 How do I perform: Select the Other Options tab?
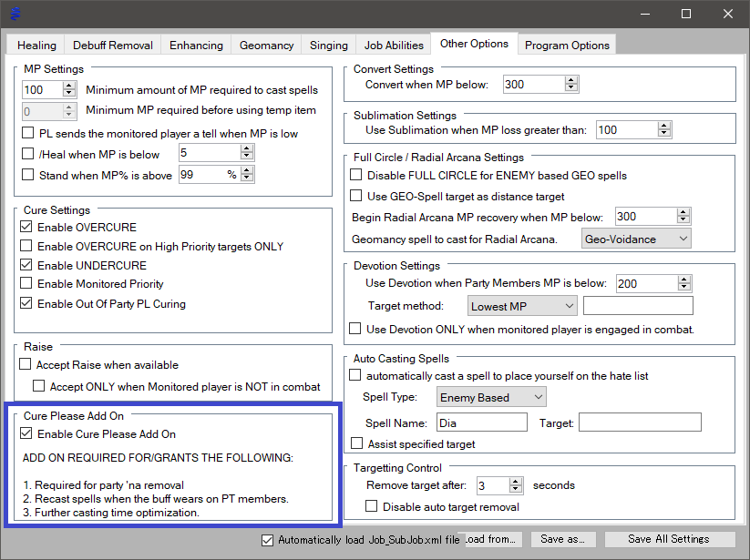[x=474, y=44]
